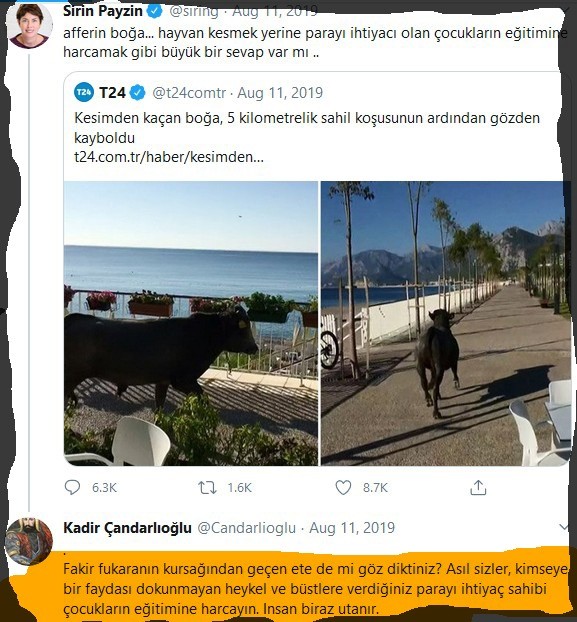Image resolution: width=577 pixels, height=622 pixels.
Task: Retweet using the arrows icon
Action: [207, 488]
